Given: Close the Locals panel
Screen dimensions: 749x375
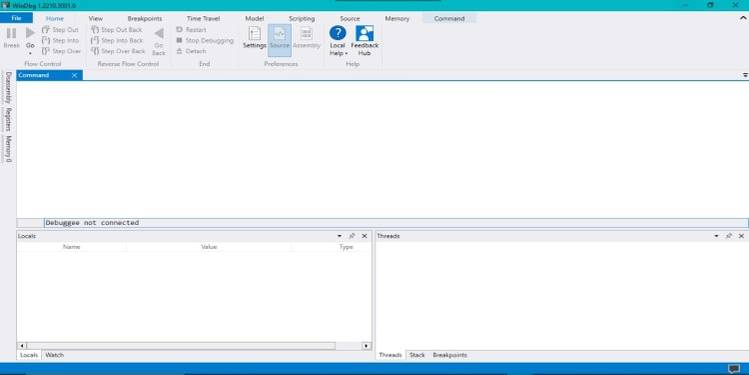Looking at the screenshot, I should (x=364, y=236).
